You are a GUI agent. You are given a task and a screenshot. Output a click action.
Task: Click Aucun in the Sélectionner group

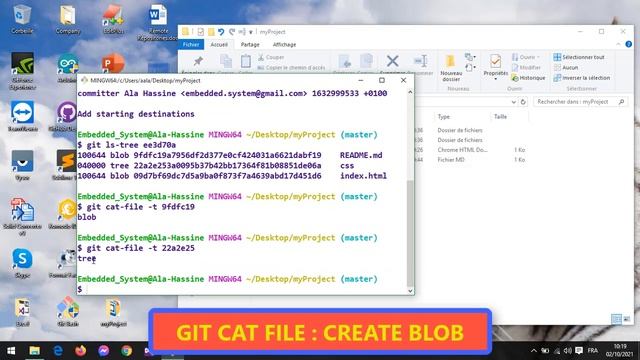pos(566,67)
